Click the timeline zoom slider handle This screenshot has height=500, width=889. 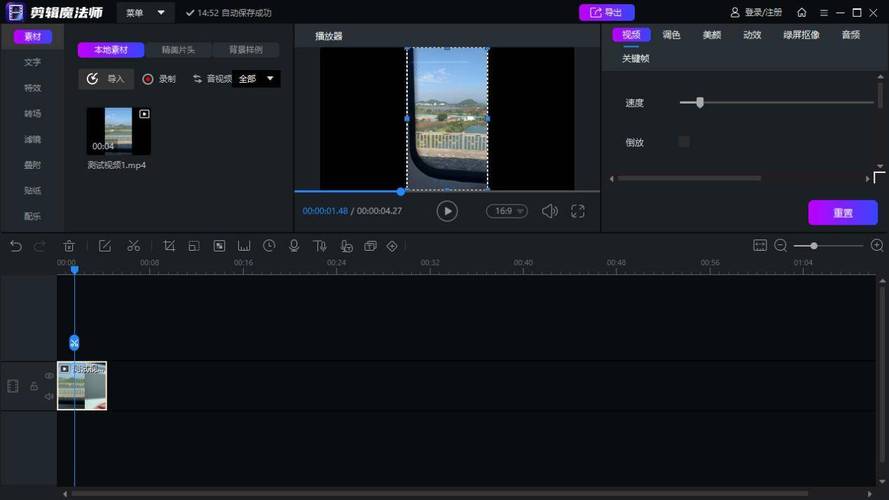tap(814, 246)
